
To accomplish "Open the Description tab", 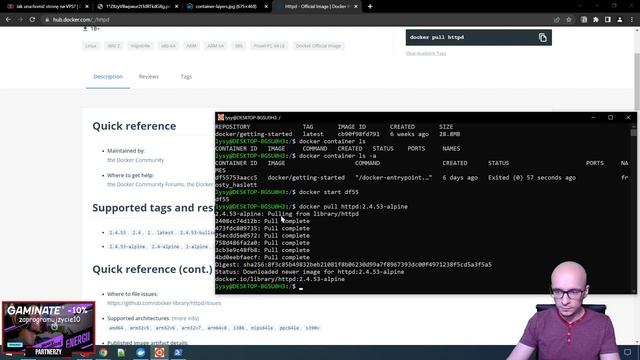I will (x=108, y=77).
